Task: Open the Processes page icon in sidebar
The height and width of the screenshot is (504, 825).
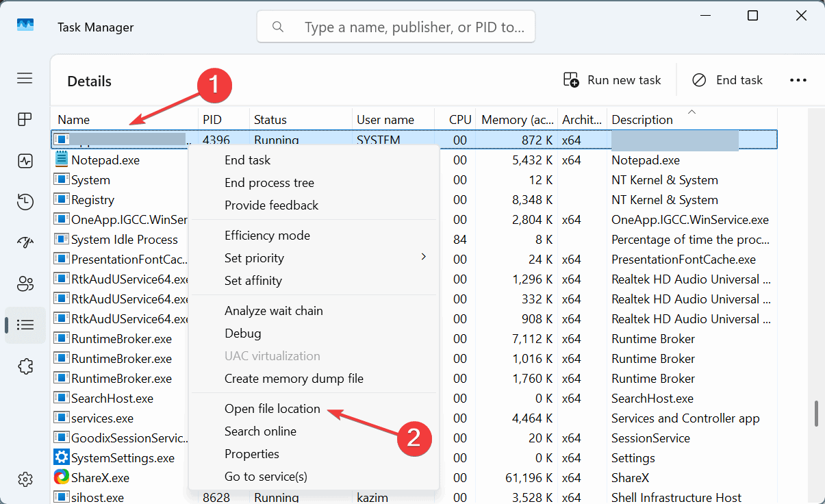Action: point(25,120)
